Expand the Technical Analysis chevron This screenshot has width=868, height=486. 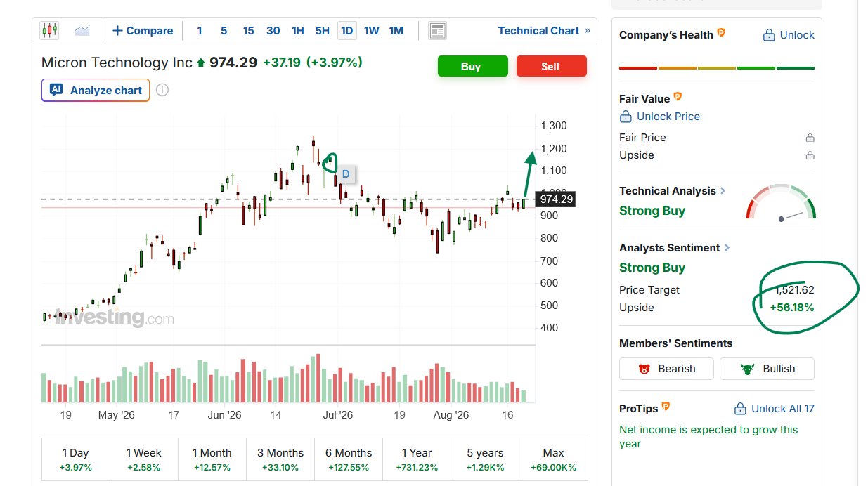tap(723, 190)
